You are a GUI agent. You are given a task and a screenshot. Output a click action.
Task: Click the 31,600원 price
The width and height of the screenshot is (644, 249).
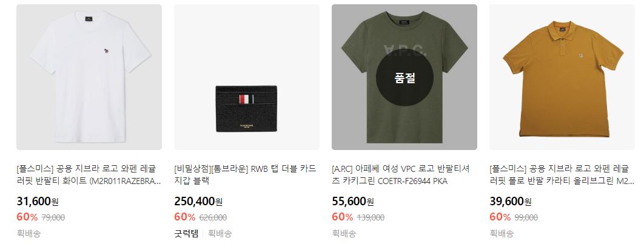(38, 201)
